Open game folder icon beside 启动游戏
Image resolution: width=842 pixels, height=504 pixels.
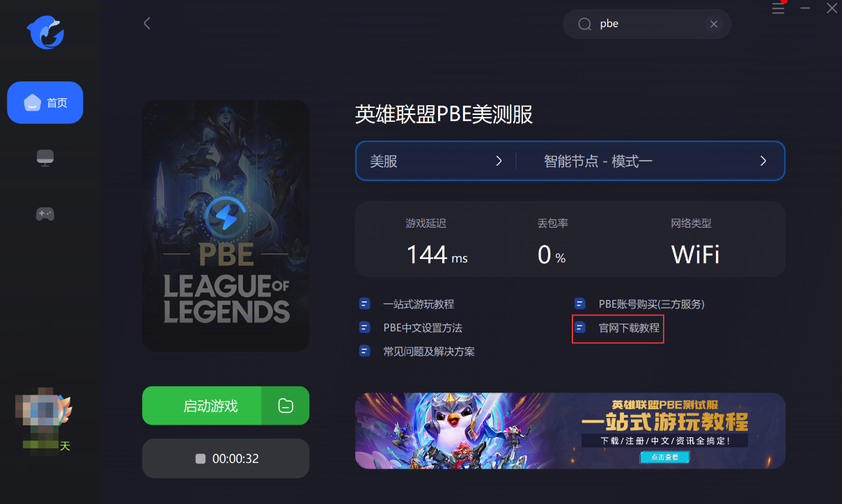(x=286, y=406)
